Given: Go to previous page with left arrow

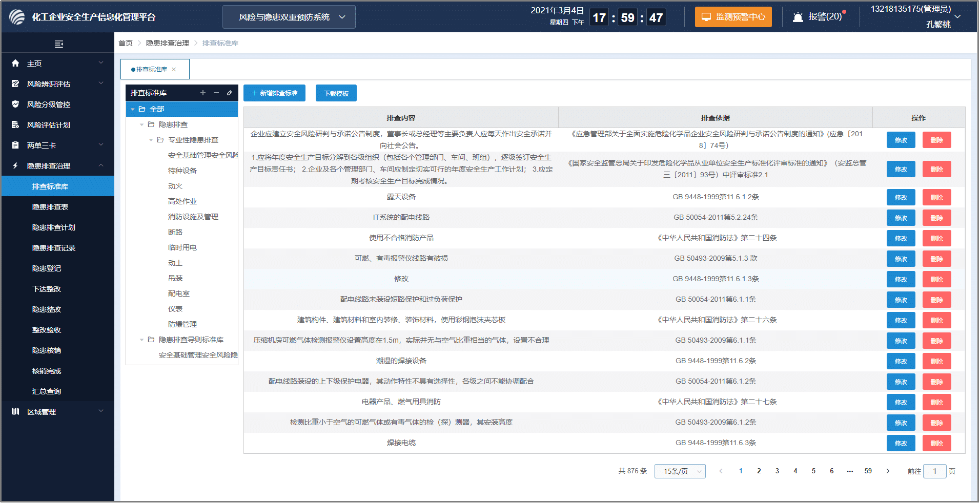Looking at the screenshot, I should 721,471.
